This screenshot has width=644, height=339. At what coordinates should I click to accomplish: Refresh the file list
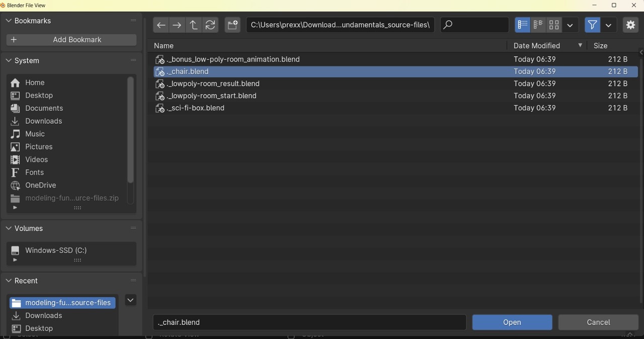point(210,25)
